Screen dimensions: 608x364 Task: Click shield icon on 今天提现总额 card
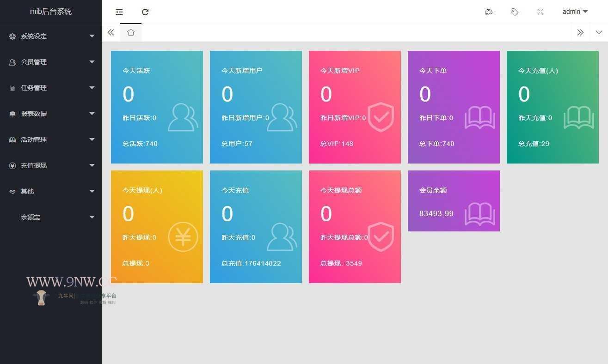click(381, 237)
